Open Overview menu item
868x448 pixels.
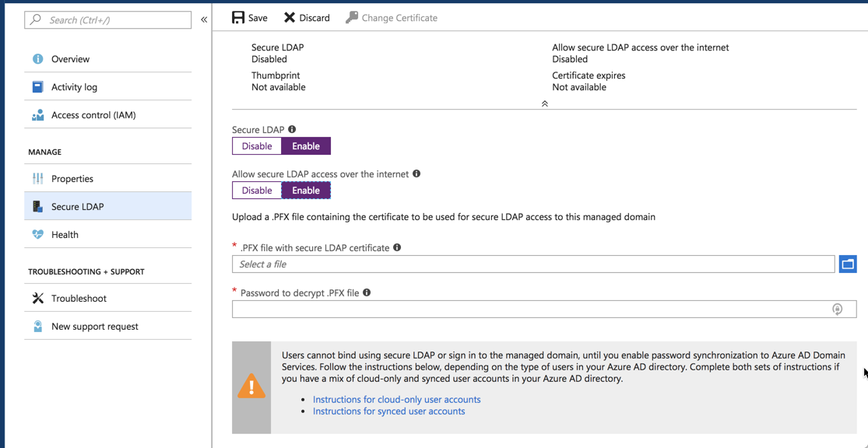pos(108,58)
